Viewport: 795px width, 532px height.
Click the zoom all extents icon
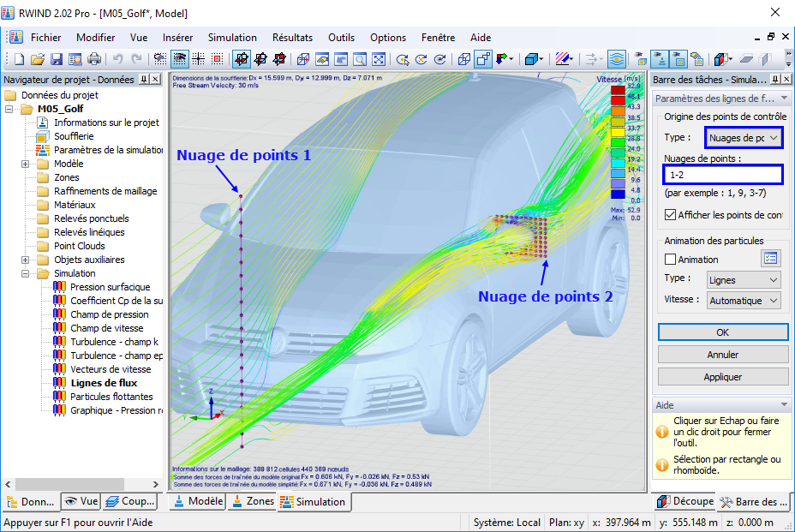tap(379, 59)
